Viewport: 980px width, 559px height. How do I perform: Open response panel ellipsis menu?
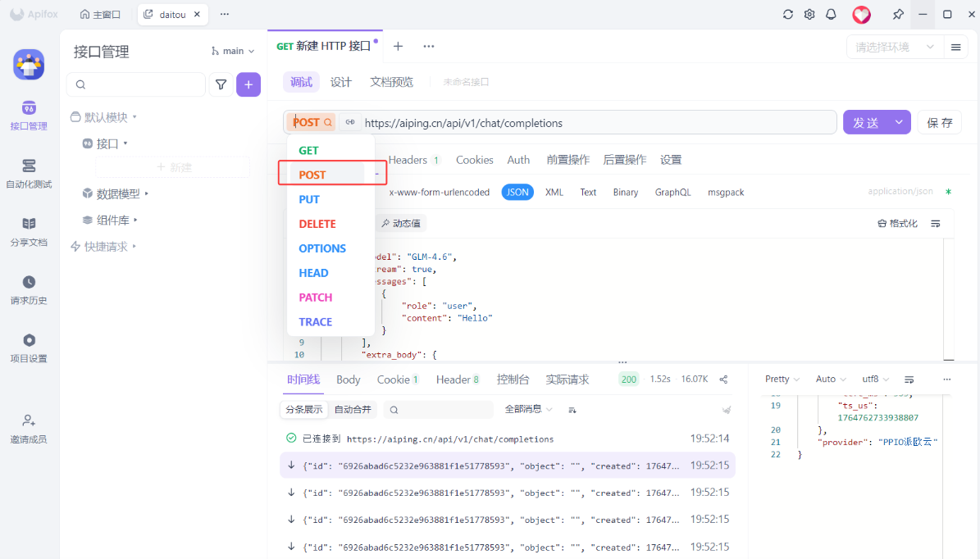pos(947,379)
